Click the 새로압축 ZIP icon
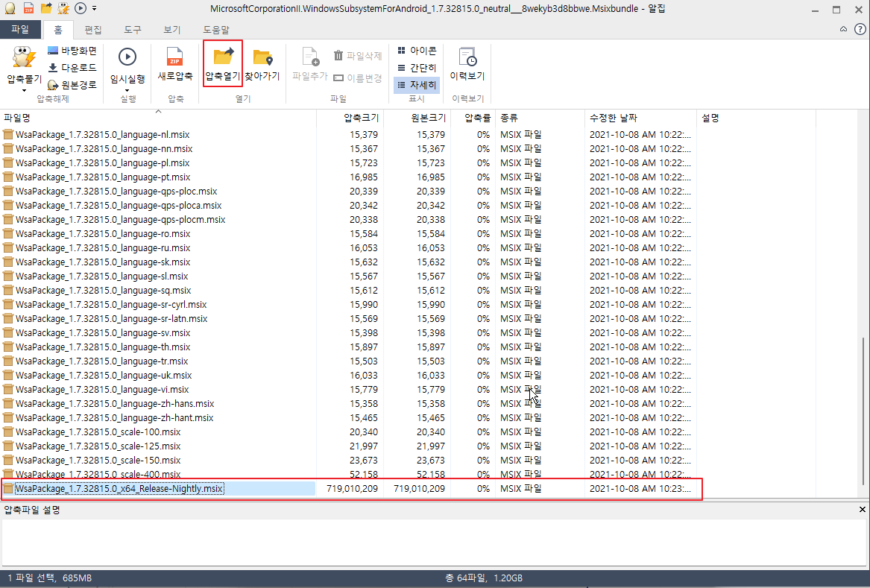Screen dimensions: 870x588 tap(174, 57)
